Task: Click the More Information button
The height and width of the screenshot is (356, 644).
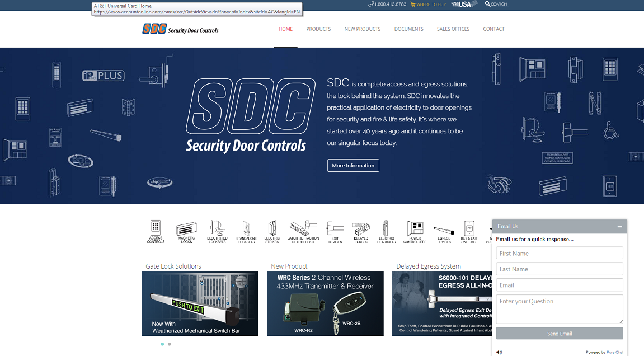Action: click(x=353, y=165)
